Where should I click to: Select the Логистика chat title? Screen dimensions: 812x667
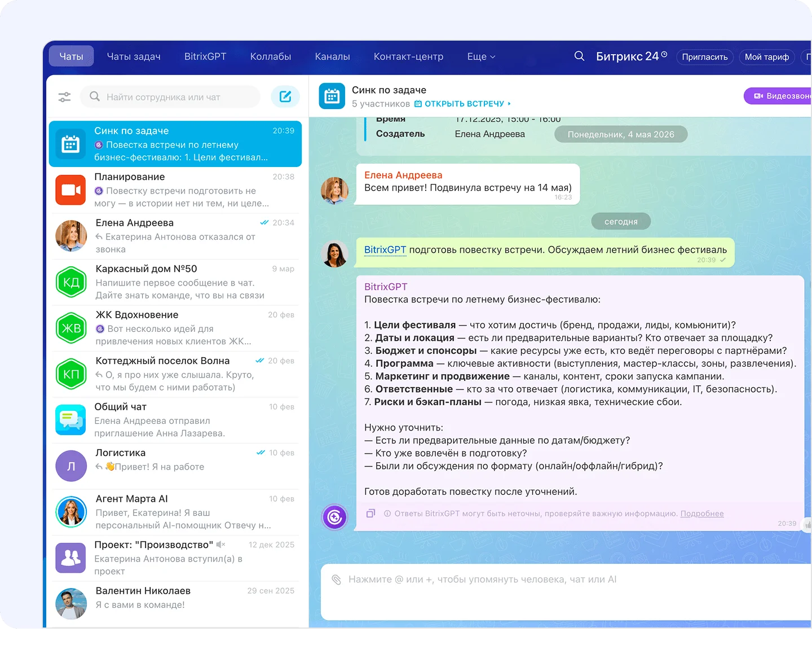120,453
